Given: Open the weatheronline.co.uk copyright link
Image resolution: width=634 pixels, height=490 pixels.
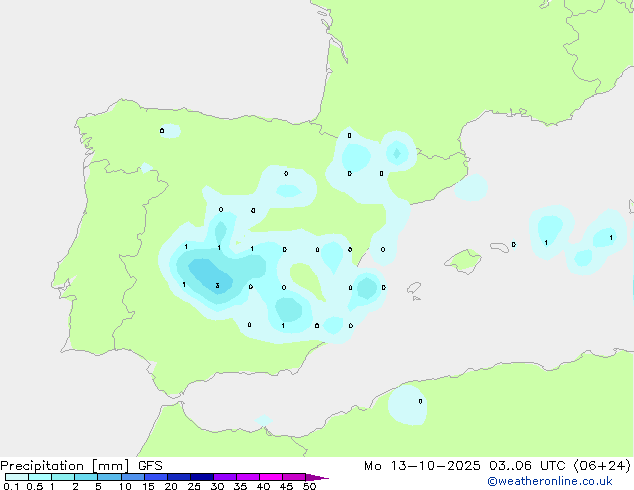Looking at the screenshot, I should (x=550, y=481).
